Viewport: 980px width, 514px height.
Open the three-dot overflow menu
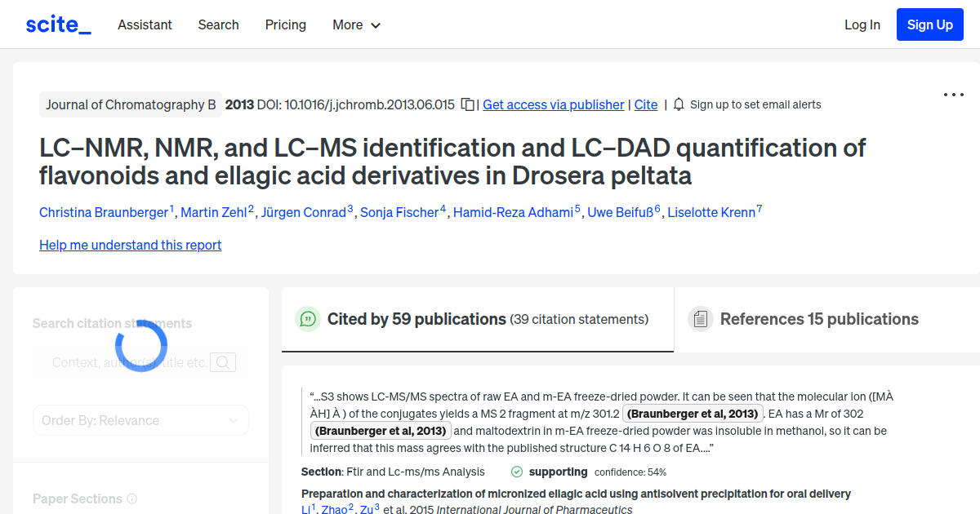pos(953,95)
